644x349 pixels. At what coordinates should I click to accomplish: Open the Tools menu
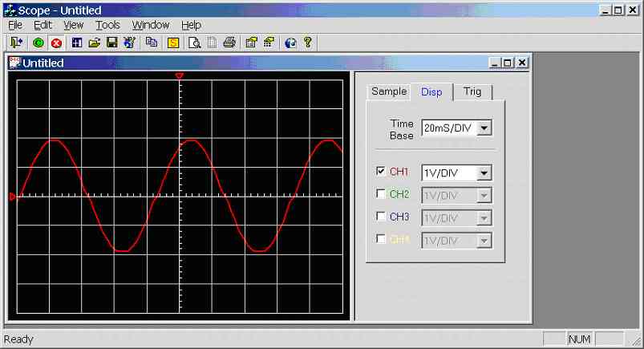click(107, 25)
